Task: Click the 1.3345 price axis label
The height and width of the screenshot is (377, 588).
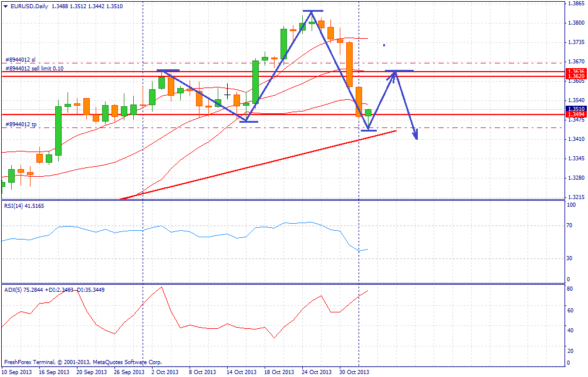Action: click(x=576, y=159)
